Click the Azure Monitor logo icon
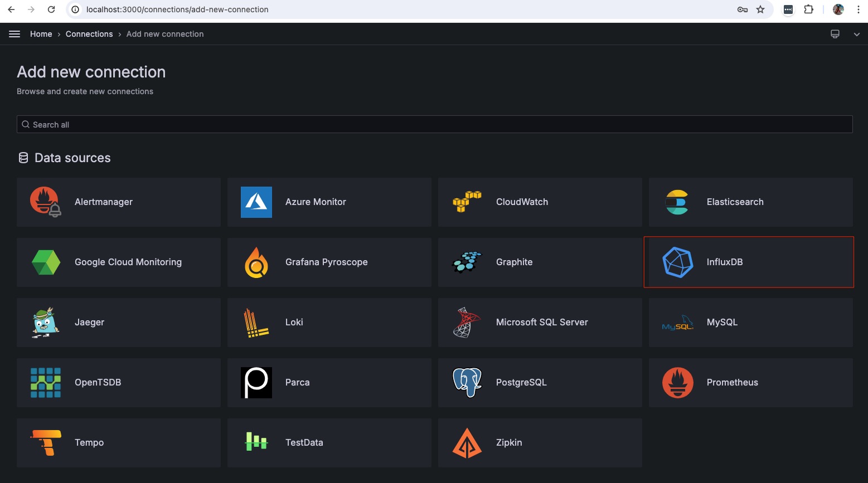 256,202
